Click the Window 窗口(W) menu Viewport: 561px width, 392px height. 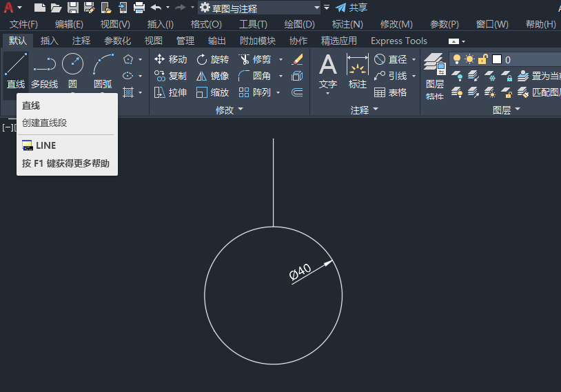pos(492,24)
